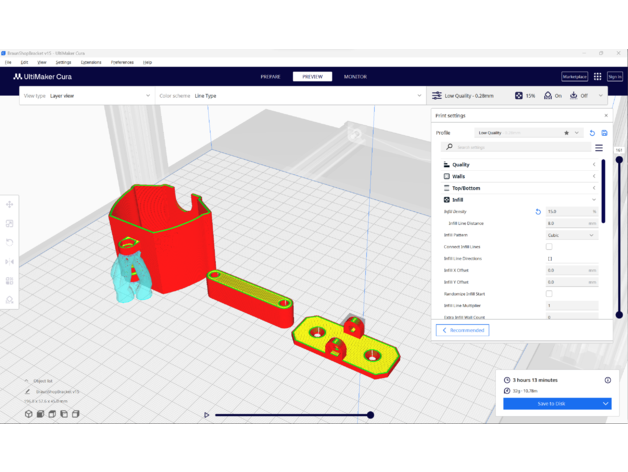Enable the Randomize Infill Start checkbox

pyautogui.click(x=549, y=294)
